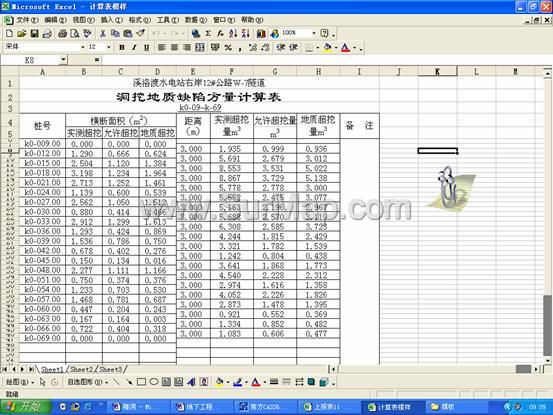Click the Line Color pen in the drawing toolbar
553x415 pixels.
(237, 382)
